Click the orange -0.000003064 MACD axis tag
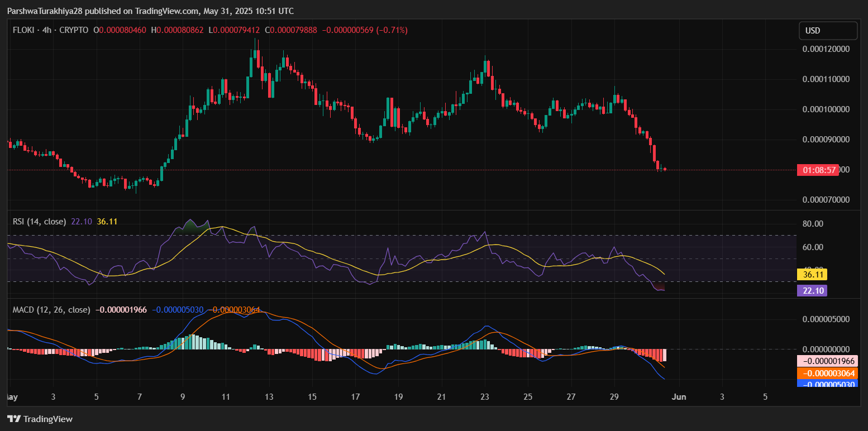Viewport: 868px width, 431px height. 829,373
